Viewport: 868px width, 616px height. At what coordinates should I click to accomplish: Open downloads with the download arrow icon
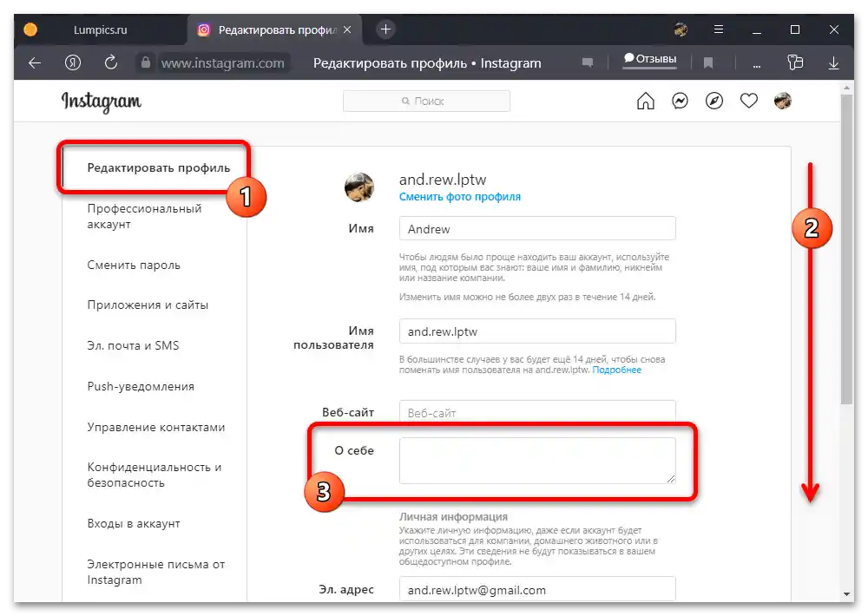click(833, 63)
